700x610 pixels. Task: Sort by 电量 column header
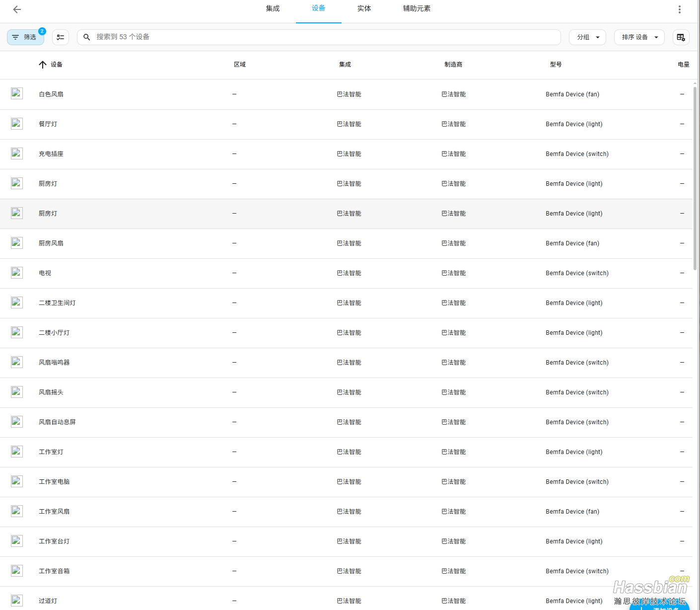(684, 65)
